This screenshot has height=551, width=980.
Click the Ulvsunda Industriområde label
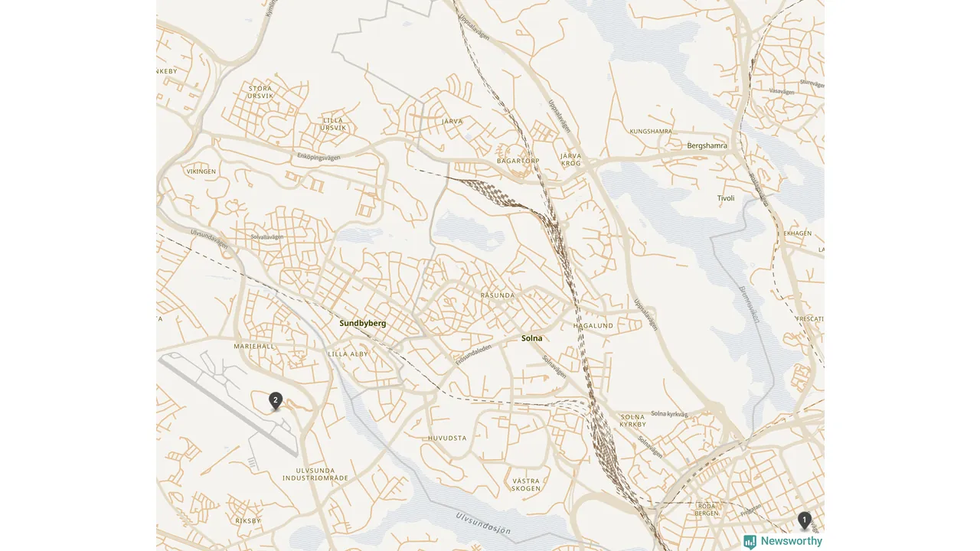pos(315,474)
